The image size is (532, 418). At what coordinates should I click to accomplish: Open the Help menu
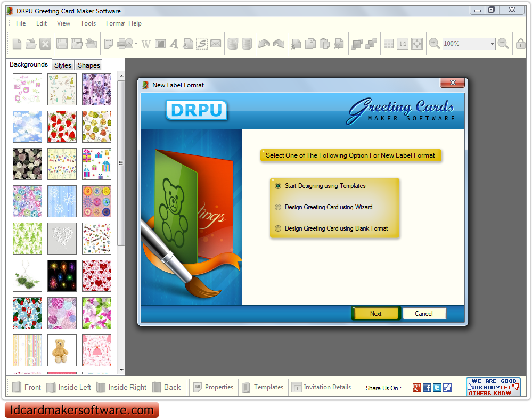[x=135, y=23]
